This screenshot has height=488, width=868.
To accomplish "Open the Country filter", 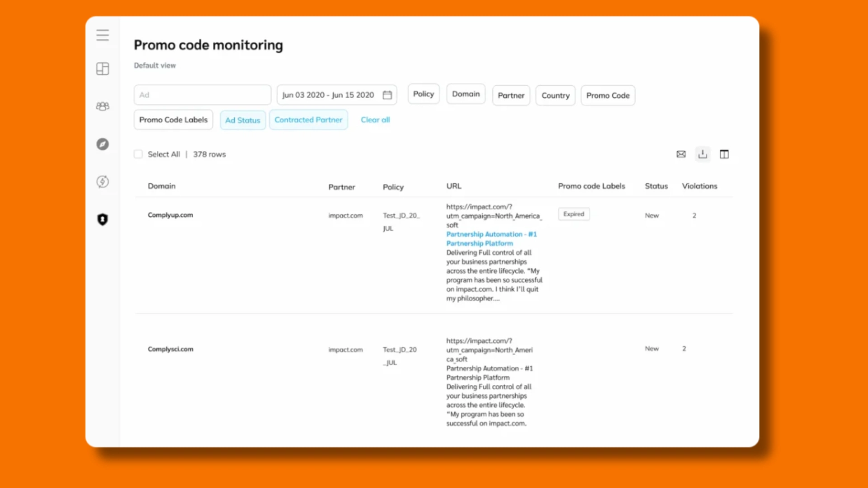I will [555, 95].
